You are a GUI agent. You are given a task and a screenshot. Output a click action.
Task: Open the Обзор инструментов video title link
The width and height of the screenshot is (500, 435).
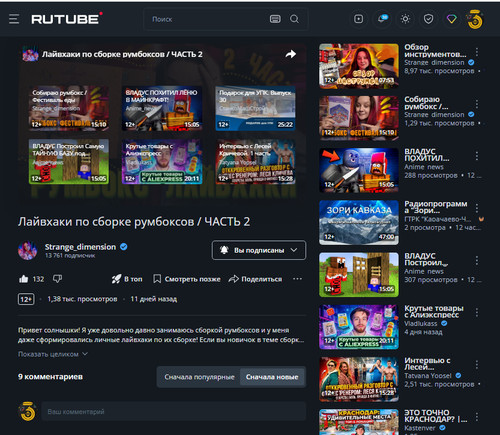(x=435, y=50)
